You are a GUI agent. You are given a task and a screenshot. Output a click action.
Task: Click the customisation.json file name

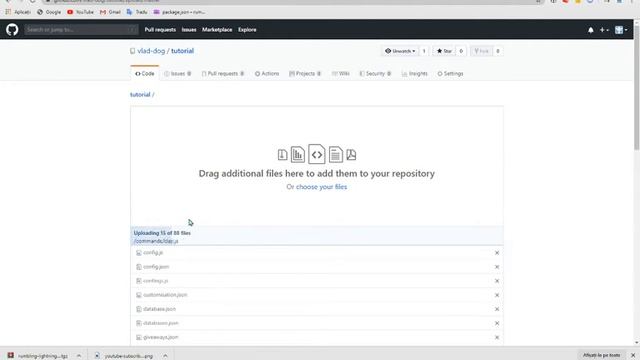(165, 295)
